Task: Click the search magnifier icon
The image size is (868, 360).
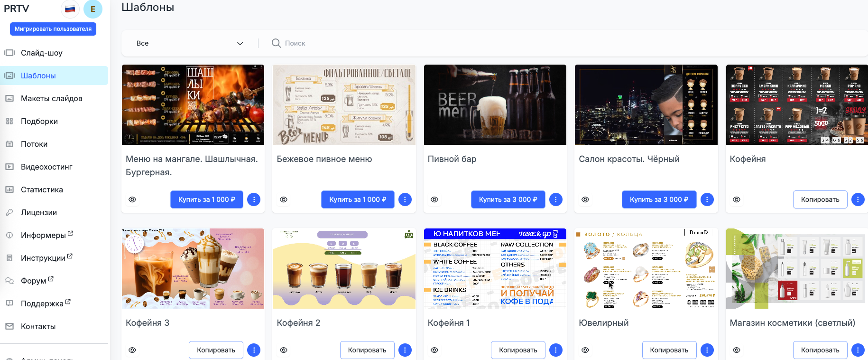Action: click(x=276, y=43)
